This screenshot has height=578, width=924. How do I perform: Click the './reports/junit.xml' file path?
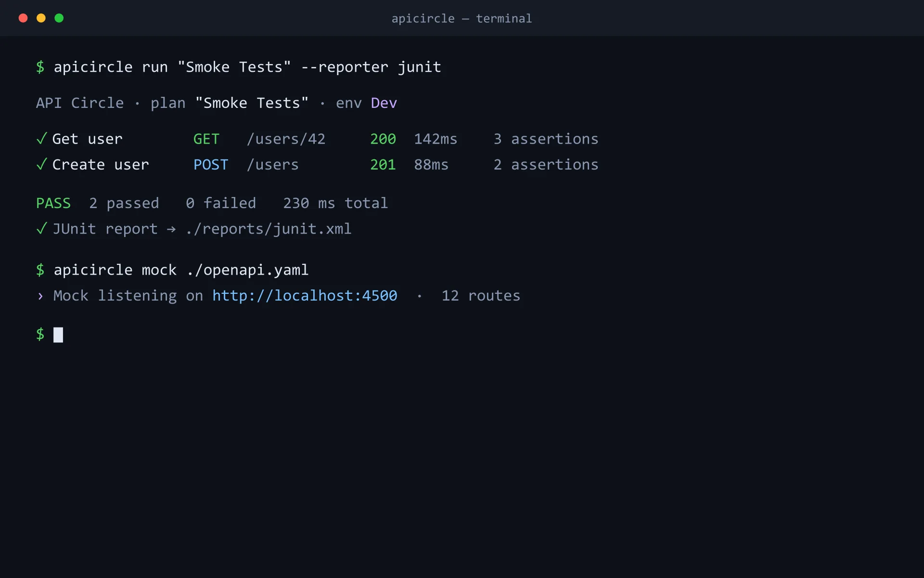click(269, 229)
